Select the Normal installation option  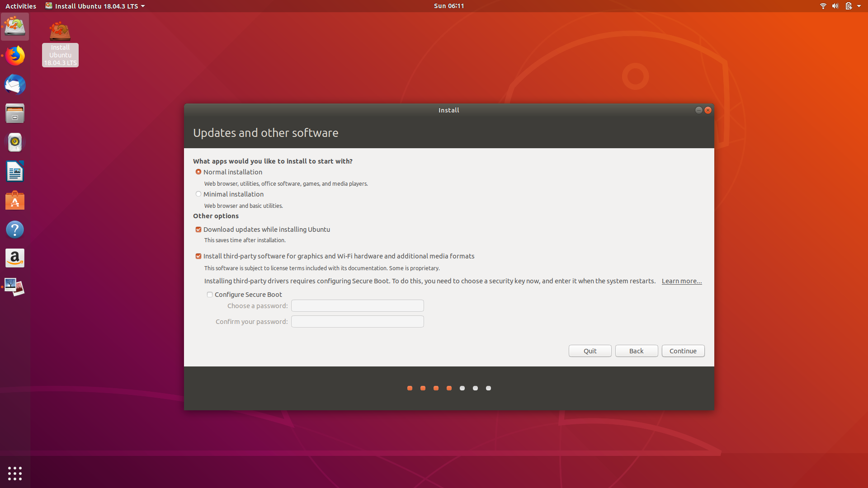[x=198, y=172]
